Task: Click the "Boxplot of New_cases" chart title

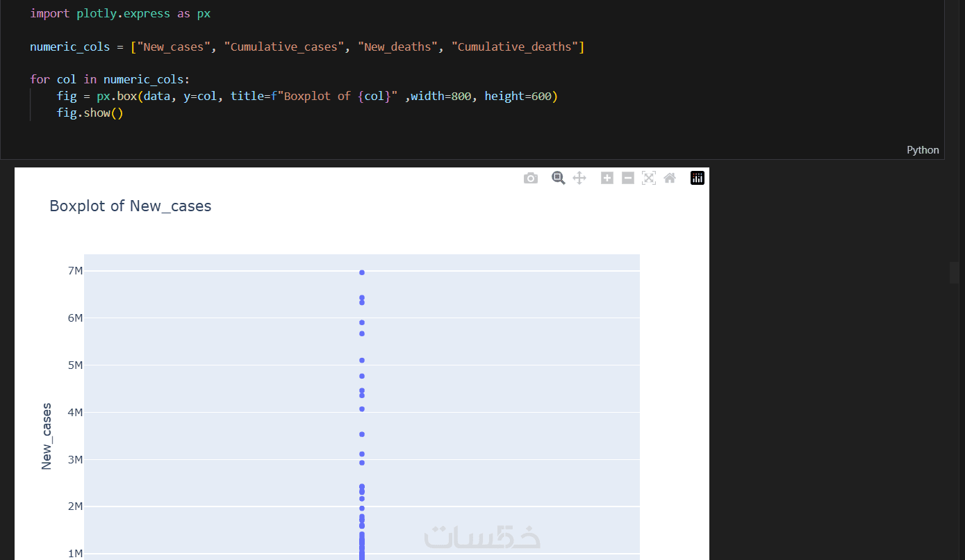Action: point(131,206)
